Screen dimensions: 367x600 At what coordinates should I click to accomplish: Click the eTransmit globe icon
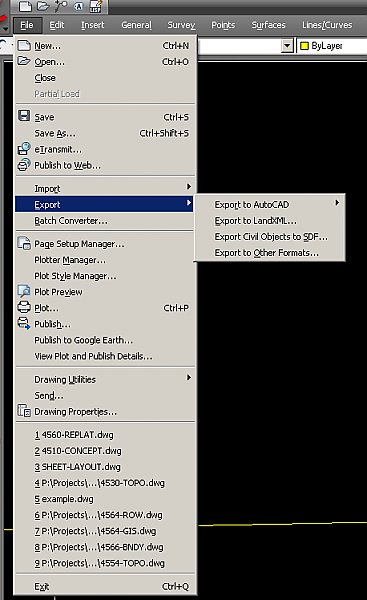coord(24,148)
